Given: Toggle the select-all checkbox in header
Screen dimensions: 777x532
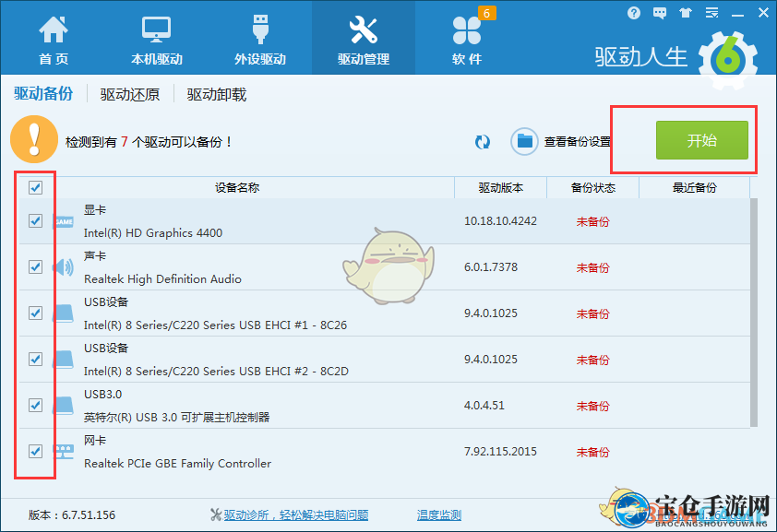Looking at the screenshot, I should pos(35,187).
